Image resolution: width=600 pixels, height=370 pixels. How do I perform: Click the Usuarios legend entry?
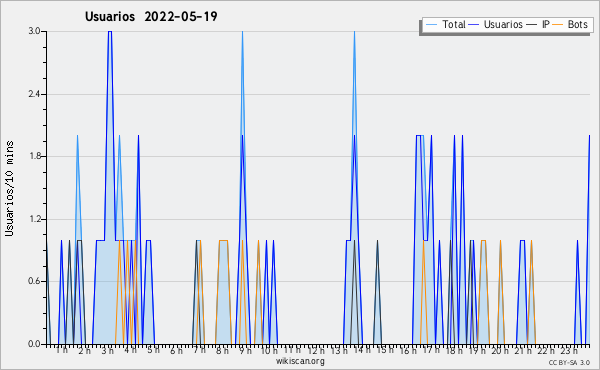[496, 24]
